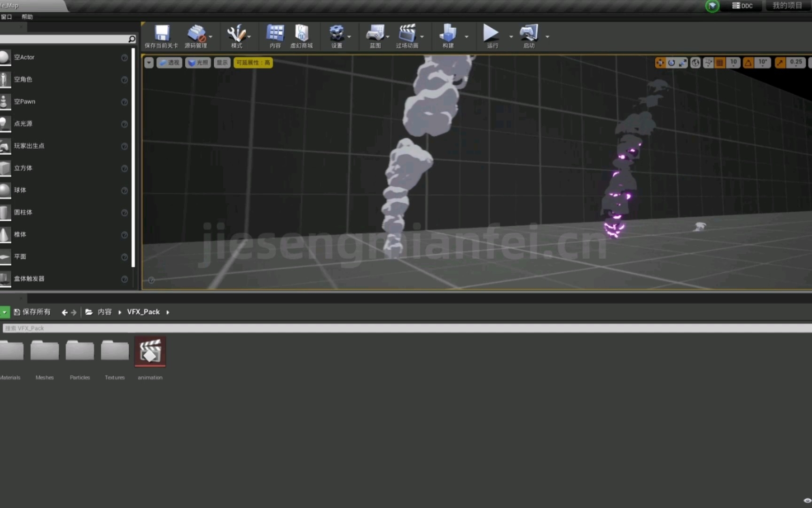Toggle grid snapping in the viewport
The width and height of the screenshot is (812, 508).
pos(719,63)
